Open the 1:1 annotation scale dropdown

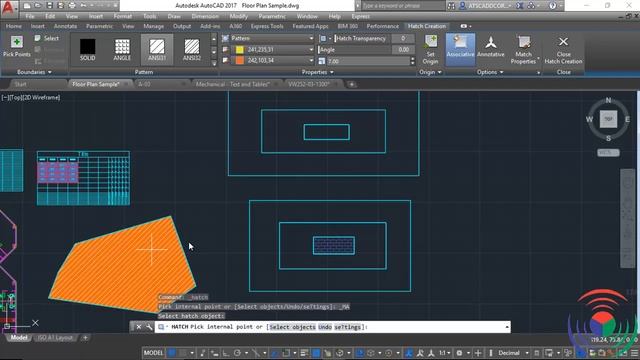(445, 353)
